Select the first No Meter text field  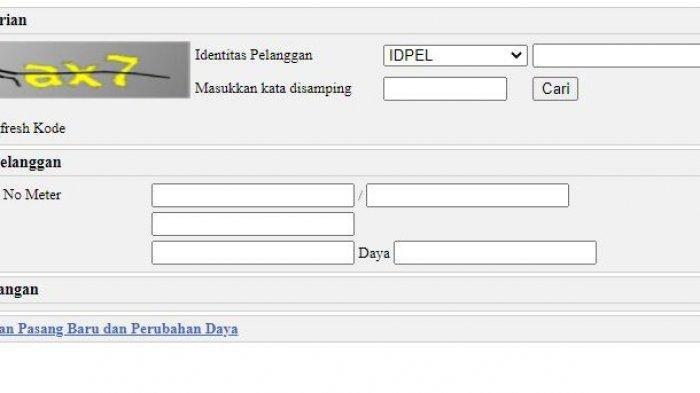click(x=253, y=195)
